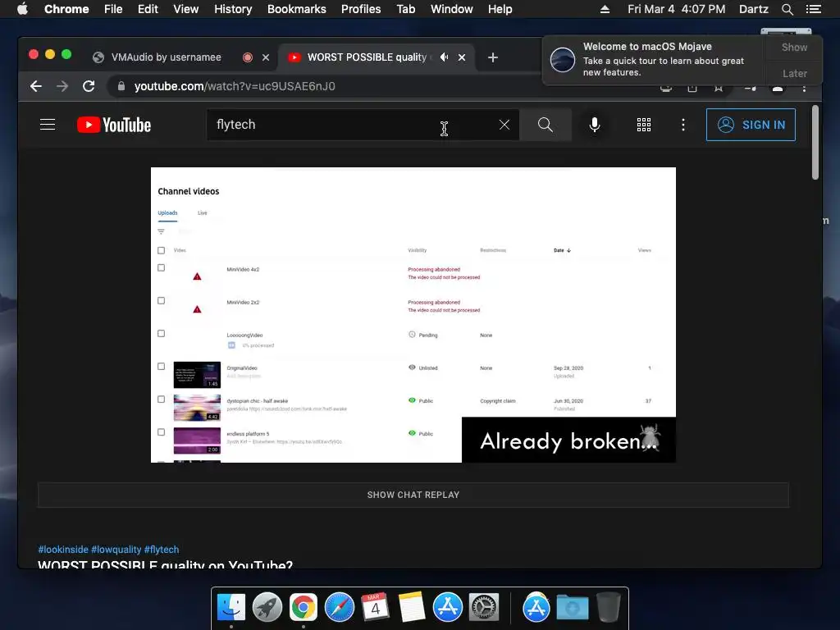
Task: Start voice search with the microphone
Action: tap(595, 125)
